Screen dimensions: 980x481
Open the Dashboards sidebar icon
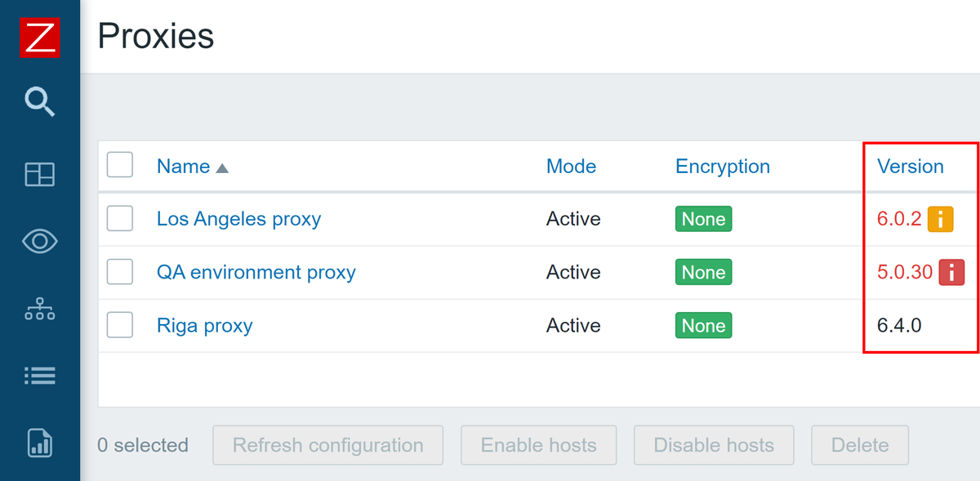(x=39, y=174)
